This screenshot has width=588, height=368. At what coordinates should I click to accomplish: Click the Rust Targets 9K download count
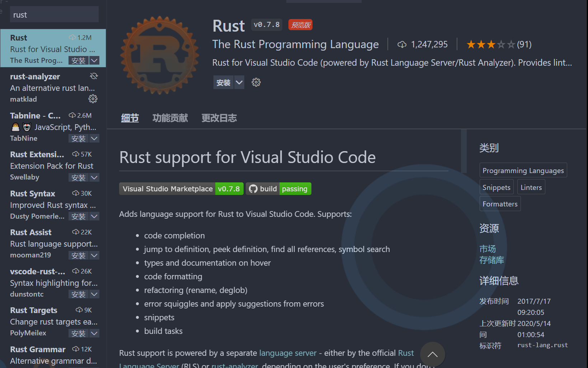(x=84, y=310)
